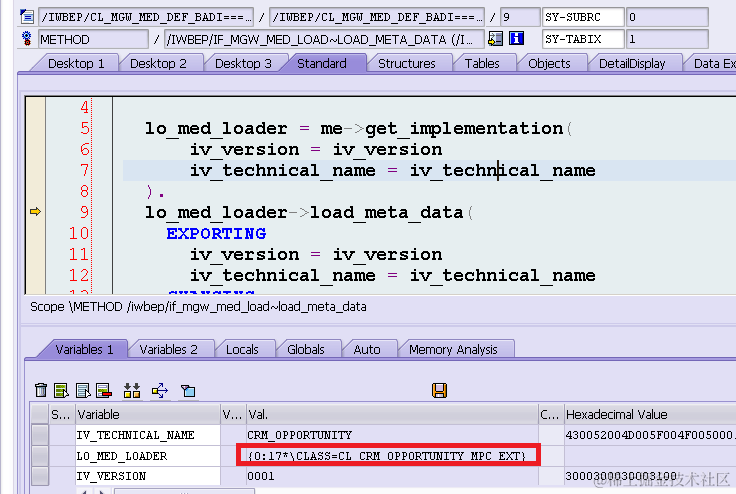This screenshot has height=494, width=736.
Task: Switch to Desktop 2 tab
Action: [x=158, y=63]
